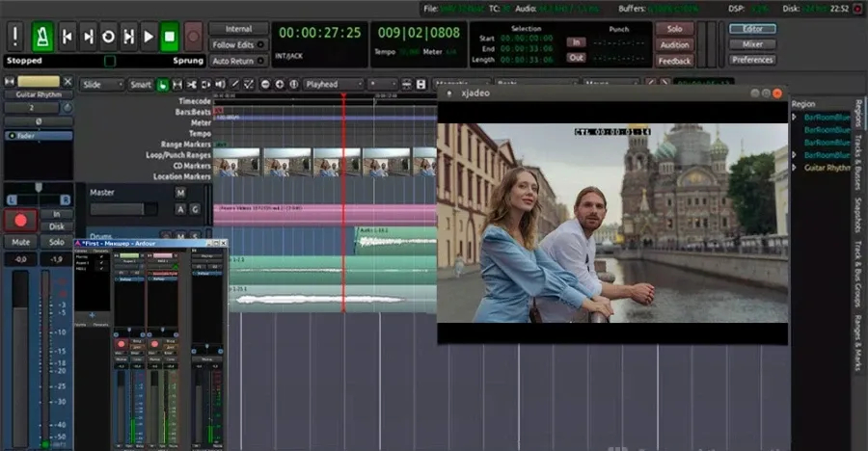Viewport: 868px width, 451px height.
Task: Click the Audition button
Action: coord(674,45)
